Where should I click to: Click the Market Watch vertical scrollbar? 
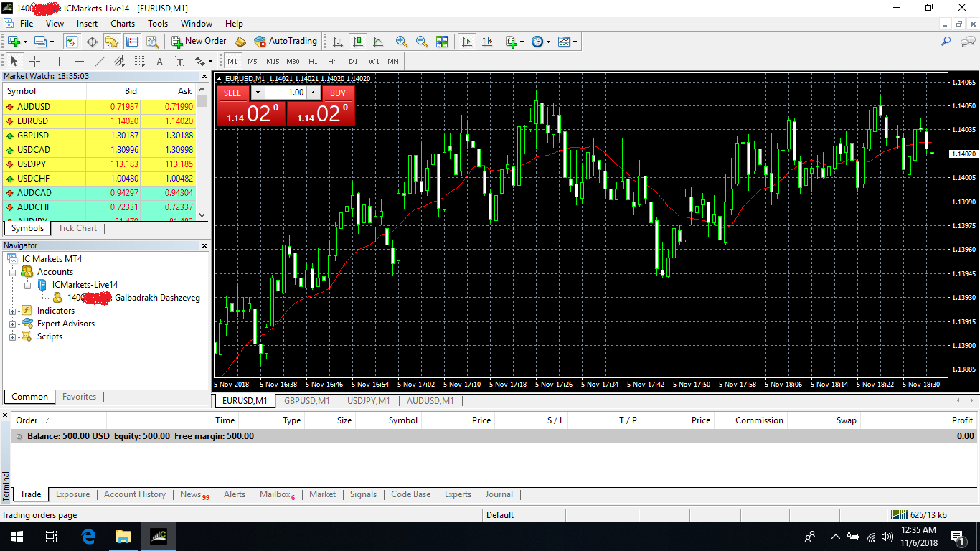[x=202, y=151]
